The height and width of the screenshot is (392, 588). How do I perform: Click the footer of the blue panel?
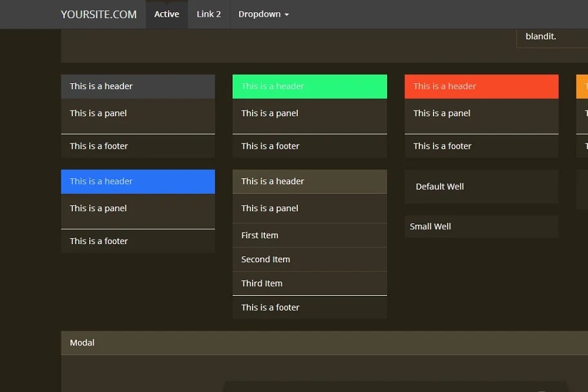(138, 242)
